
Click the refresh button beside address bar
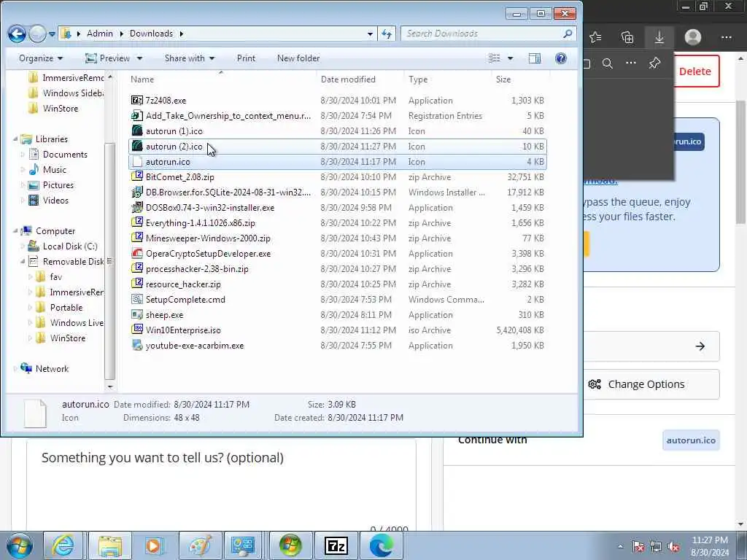(387, 34)
